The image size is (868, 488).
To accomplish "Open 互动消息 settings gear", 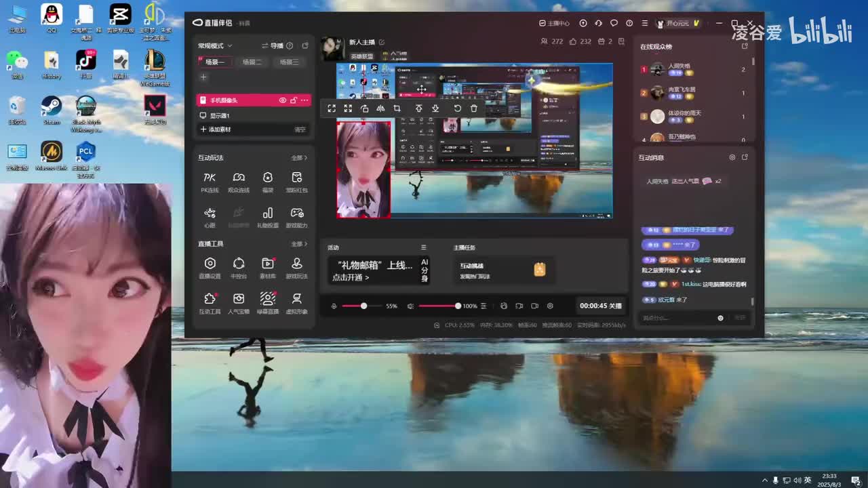I will pyautogui.click(x=732, y=157).
